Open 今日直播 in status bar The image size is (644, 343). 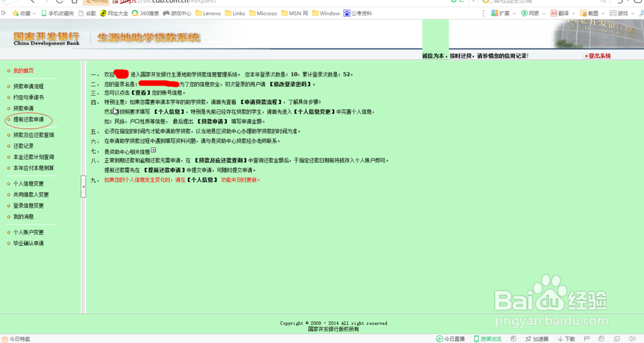[x=451, y=339]
